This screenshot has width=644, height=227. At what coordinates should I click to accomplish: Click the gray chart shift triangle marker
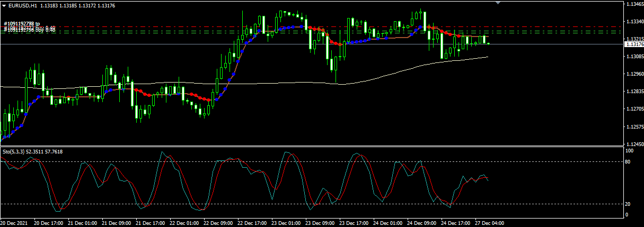(x=497, y=3)
